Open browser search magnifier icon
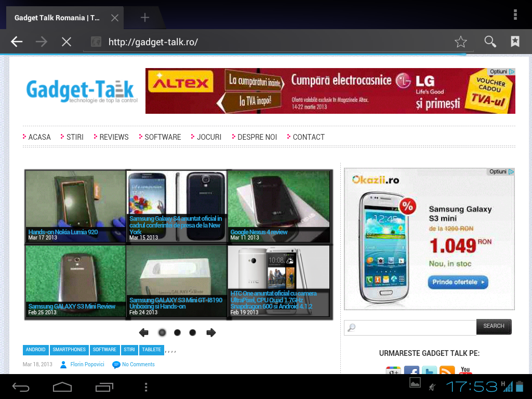 click(490, 42)
